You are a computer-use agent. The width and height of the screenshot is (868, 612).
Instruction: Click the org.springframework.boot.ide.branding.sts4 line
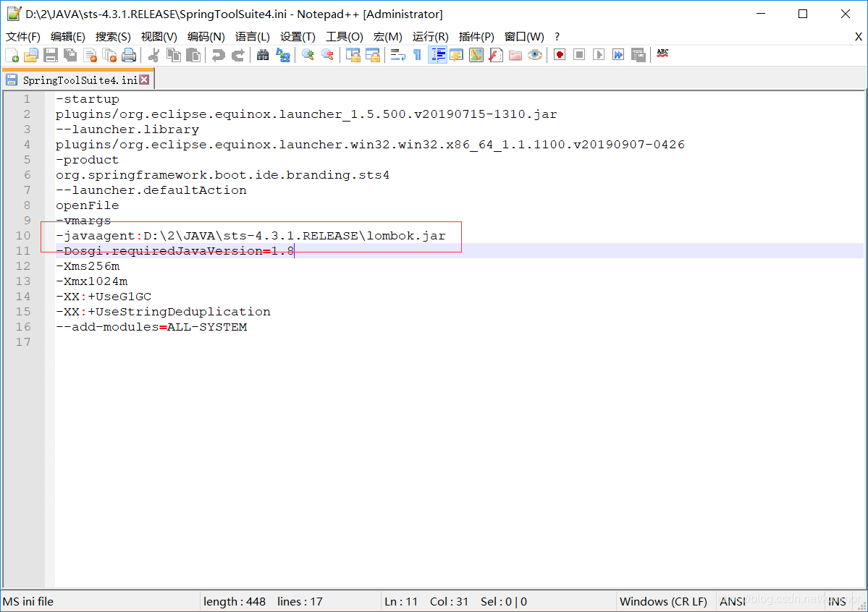pyautogui.click(x=222, y=175)
